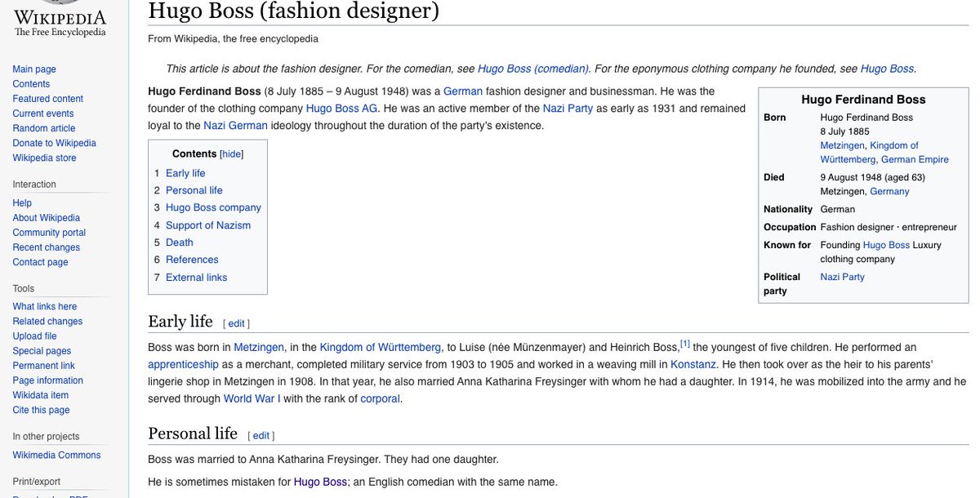The image size is (980, 498).
Task: Open Main page sidebar link
Action: tap(34, 69)
